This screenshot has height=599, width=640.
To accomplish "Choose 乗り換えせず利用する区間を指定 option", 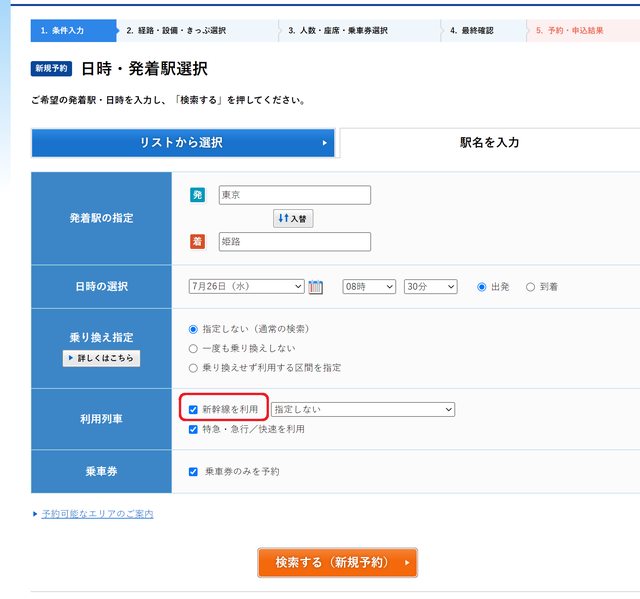I will click(194, 367).
